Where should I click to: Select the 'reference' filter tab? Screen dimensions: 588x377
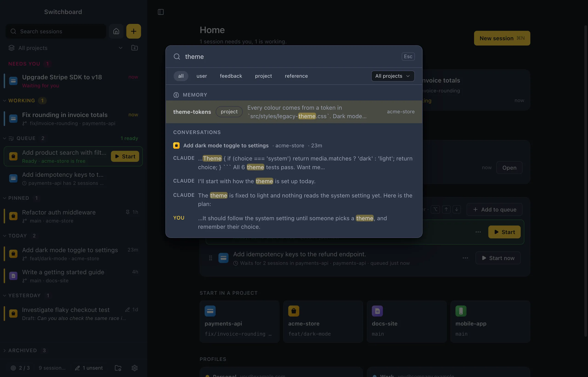point(296,76)
